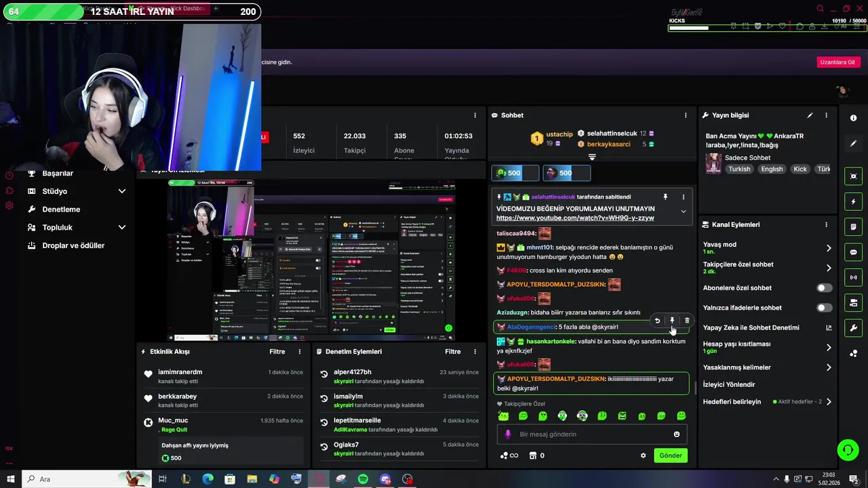Click the lightning bolt icon in the right sidebar
This screenshot has height=488, width=868.
click(x=854, y=202)
